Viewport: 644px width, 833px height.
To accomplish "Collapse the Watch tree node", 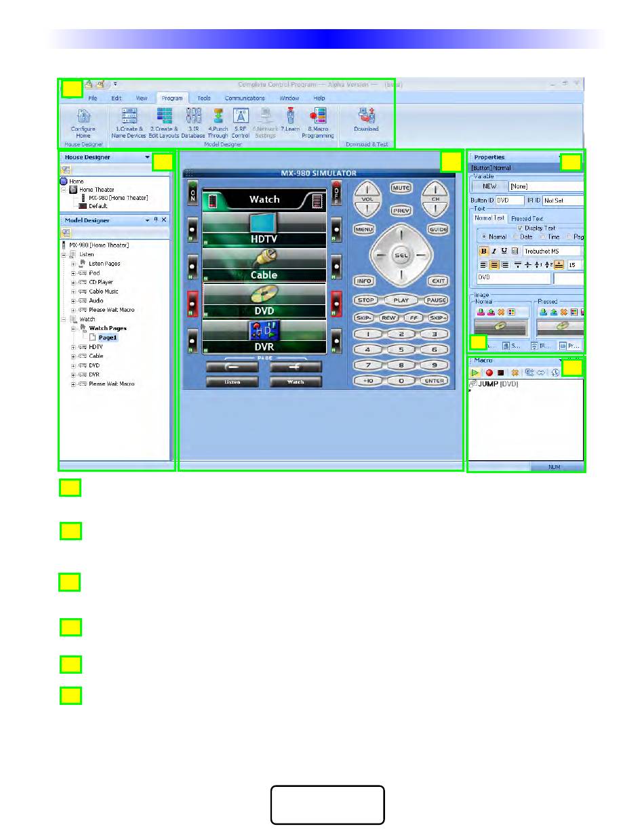I will [x=64, y=319].
